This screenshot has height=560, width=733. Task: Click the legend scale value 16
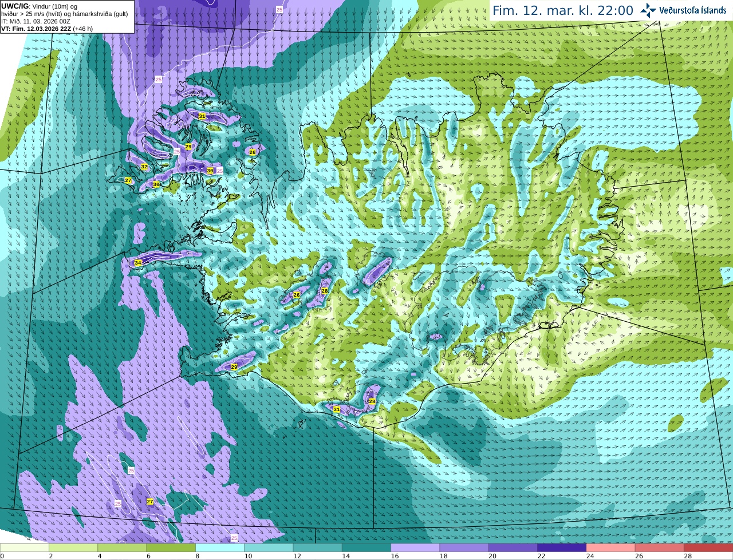click(395, 556)
